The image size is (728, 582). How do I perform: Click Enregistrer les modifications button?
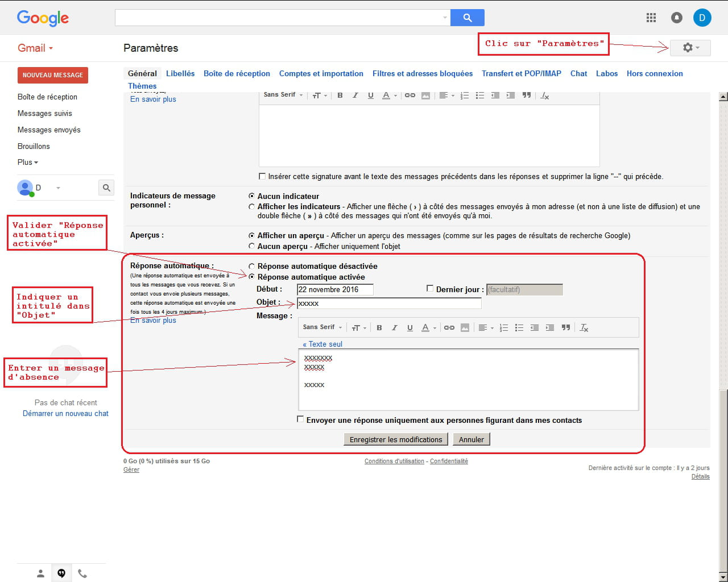pos(395,439)
